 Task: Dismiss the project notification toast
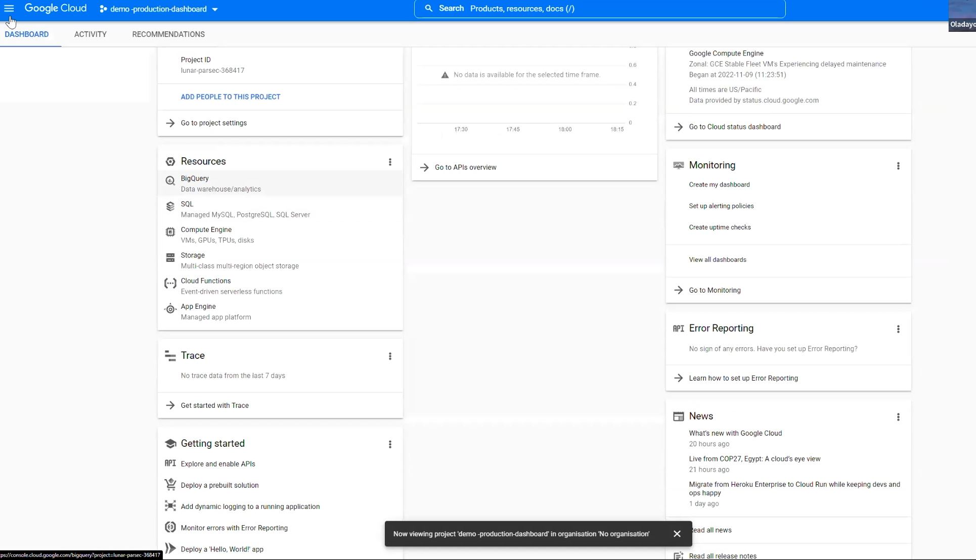click(677, 534)
